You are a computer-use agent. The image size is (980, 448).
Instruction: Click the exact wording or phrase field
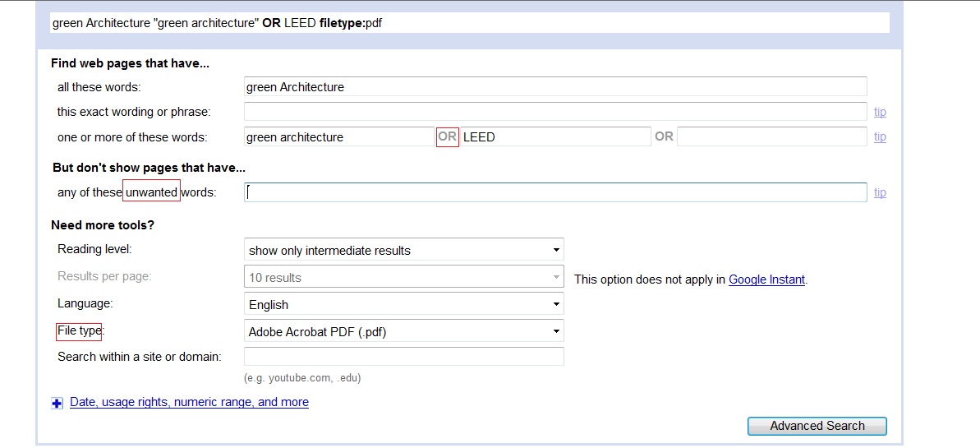pos(555,112)
